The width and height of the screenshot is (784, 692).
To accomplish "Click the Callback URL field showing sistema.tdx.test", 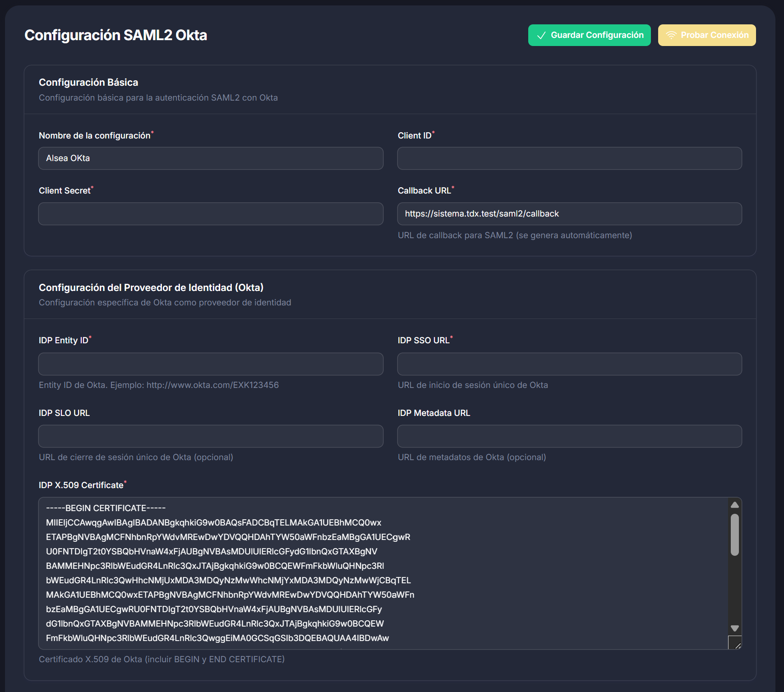I will click(x=569, y=214).
